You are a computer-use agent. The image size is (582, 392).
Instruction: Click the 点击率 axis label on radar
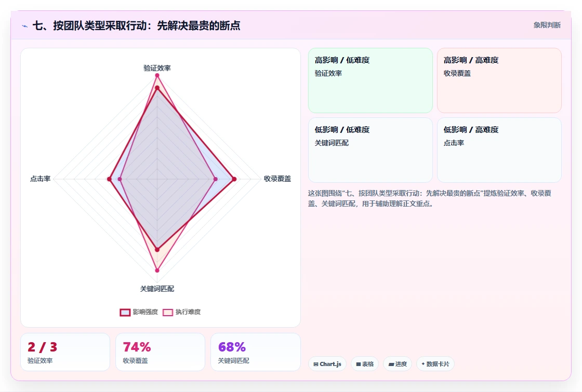[40, 179]
